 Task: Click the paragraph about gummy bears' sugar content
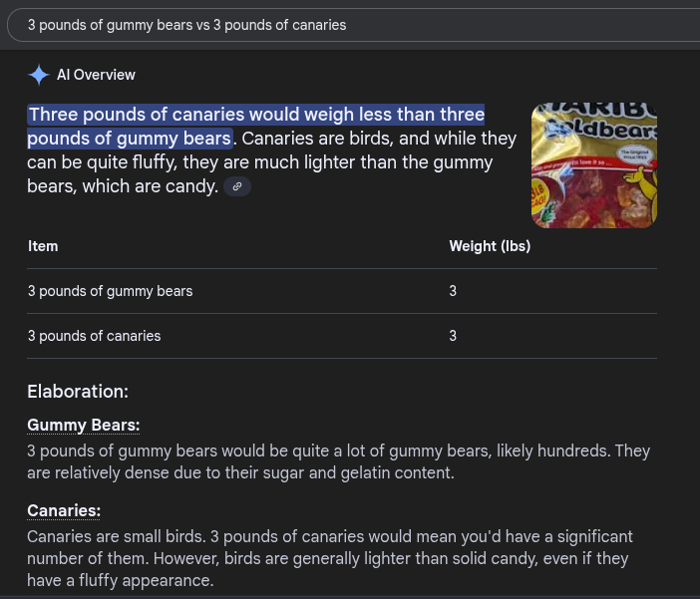coord(339,461)
